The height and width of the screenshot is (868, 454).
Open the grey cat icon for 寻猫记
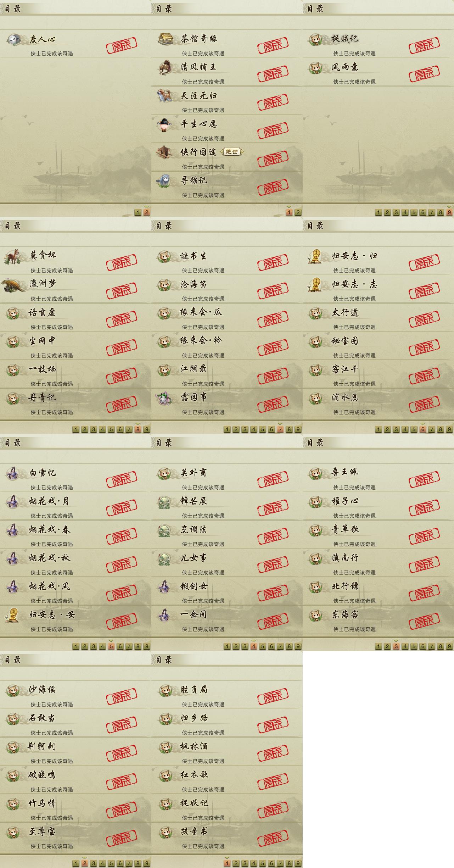164,180
